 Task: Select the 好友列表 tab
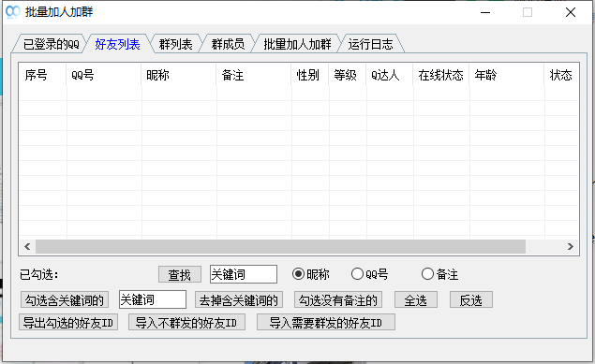click(x=117, y=44)
